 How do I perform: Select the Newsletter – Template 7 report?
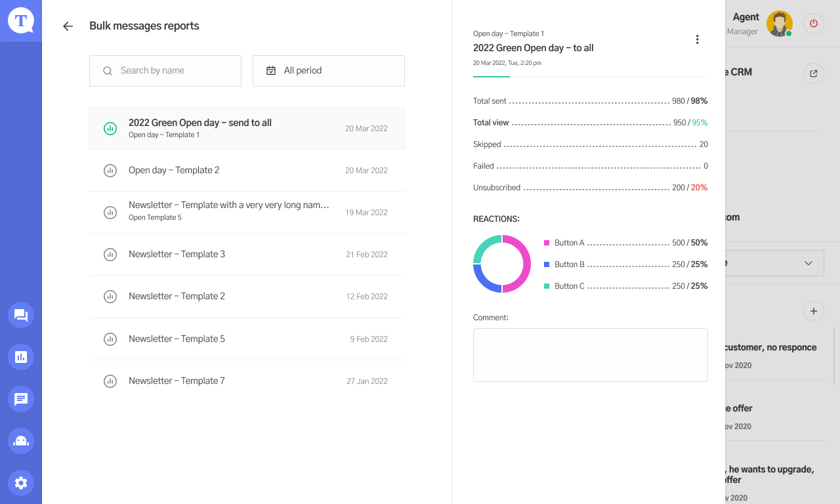pyautogui.click(x=247, y=381)
